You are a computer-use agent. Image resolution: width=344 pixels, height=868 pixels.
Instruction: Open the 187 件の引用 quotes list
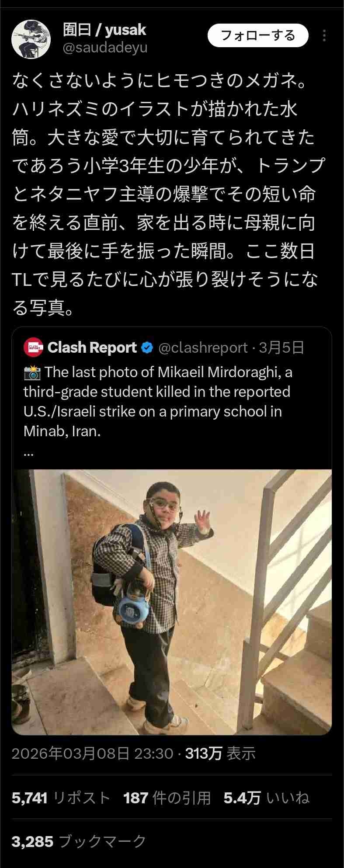[167, 798]
